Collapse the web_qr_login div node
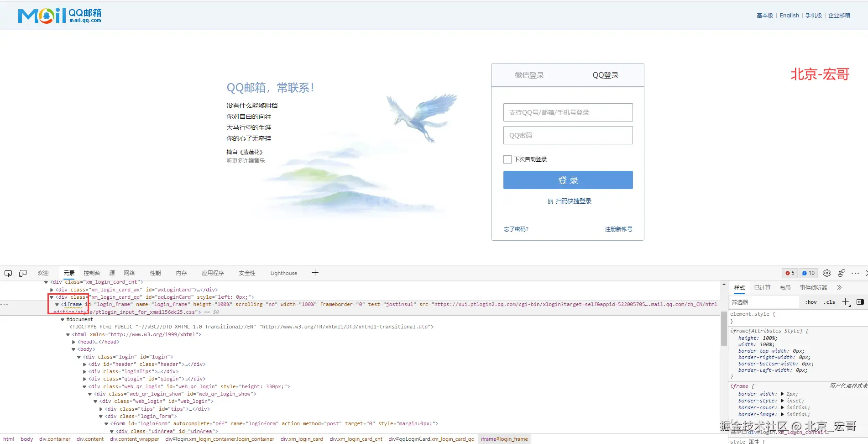 84,386
